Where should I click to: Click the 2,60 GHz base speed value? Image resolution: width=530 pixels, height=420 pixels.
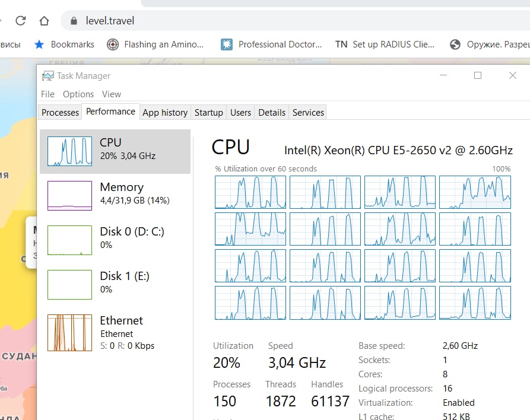(x=460, y=346)
